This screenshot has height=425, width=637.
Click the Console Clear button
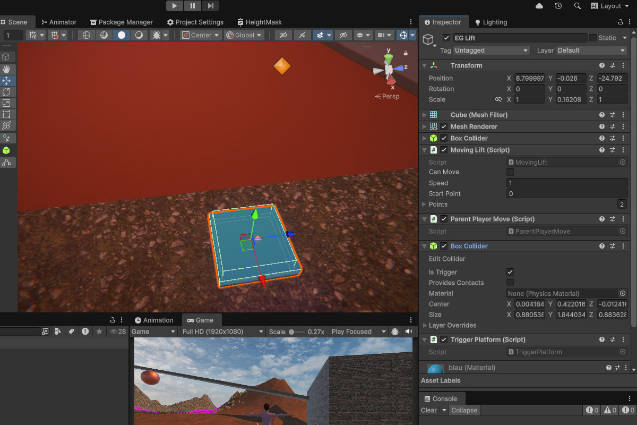[x=429, y=410]
